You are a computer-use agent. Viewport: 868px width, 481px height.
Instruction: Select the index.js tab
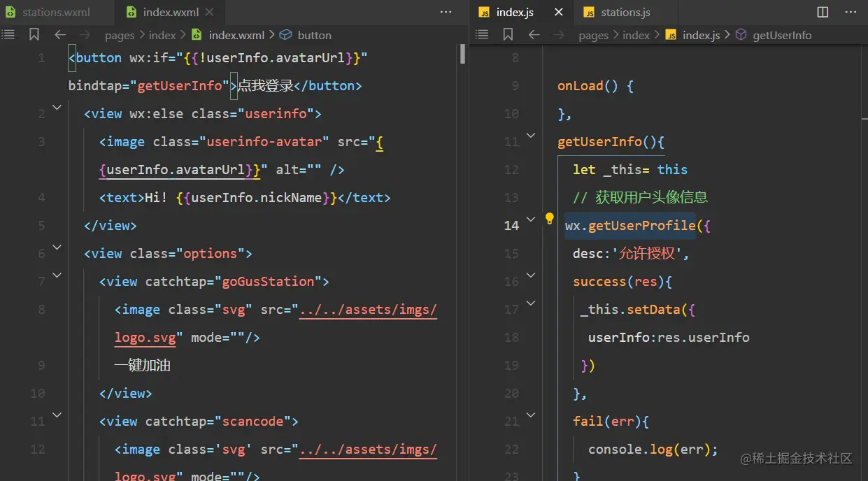point(520,12)
